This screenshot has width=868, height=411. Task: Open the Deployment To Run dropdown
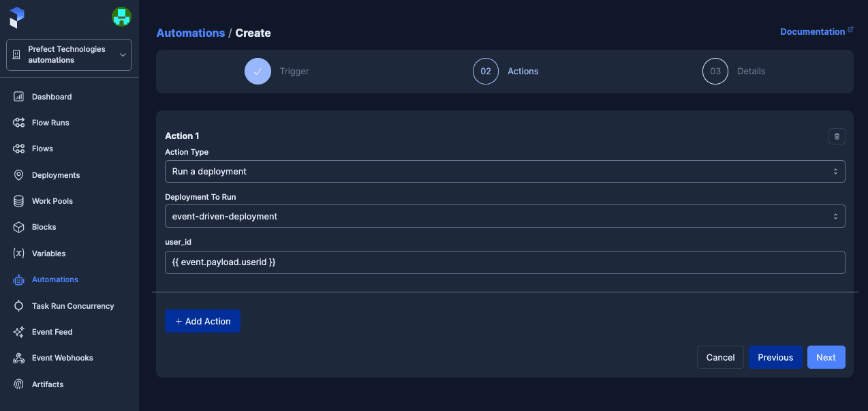point(504,216)
